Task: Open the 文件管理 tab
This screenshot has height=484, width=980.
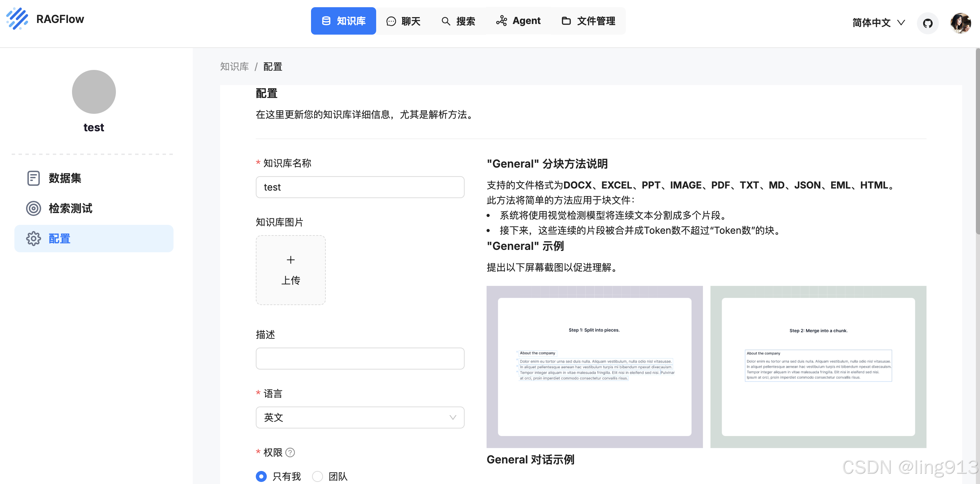Action: (588, 21)
